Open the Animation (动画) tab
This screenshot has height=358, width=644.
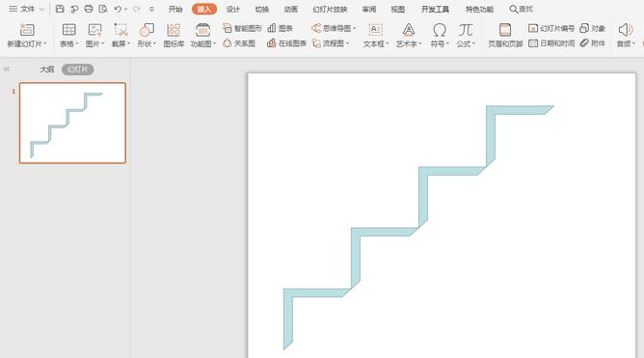point(291,9)
